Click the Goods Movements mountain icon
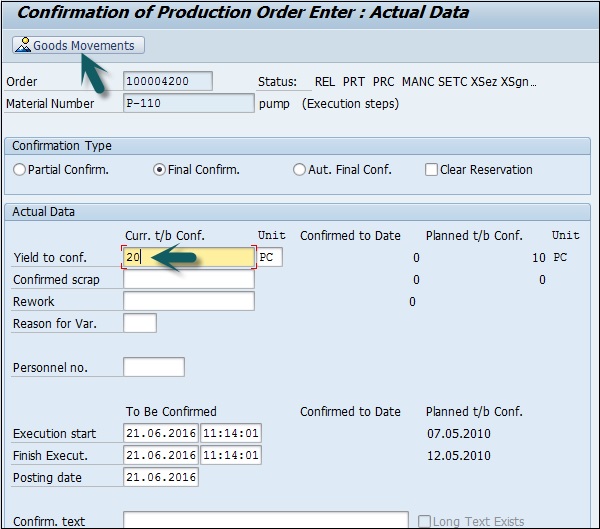The width and height of the screenshot is (600, 529). click(x=22, y=46)
